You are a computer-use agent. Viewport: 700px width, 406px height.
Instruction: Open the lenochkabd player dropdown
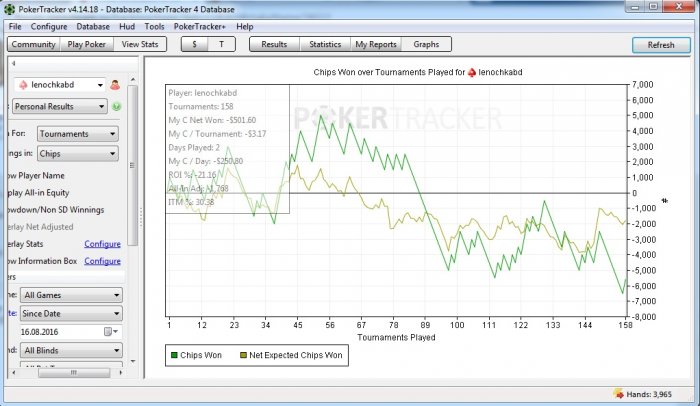coord(98,85)
